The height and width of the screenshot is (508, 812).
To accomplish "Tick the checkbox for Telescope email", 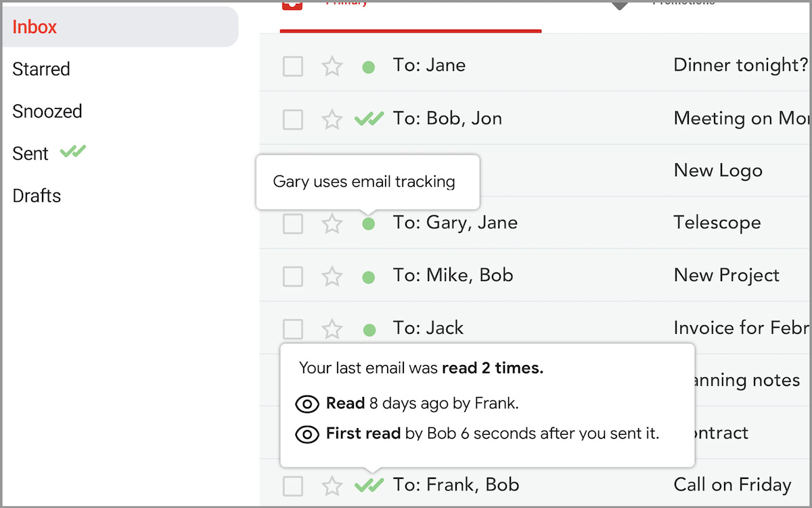I will pyautogui.click(x=293, y=224).
